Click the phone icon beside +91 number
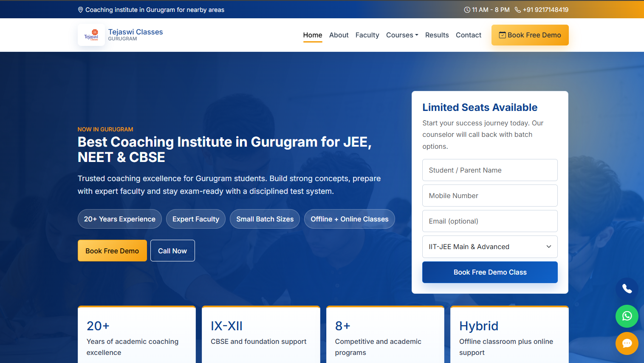 517,10
